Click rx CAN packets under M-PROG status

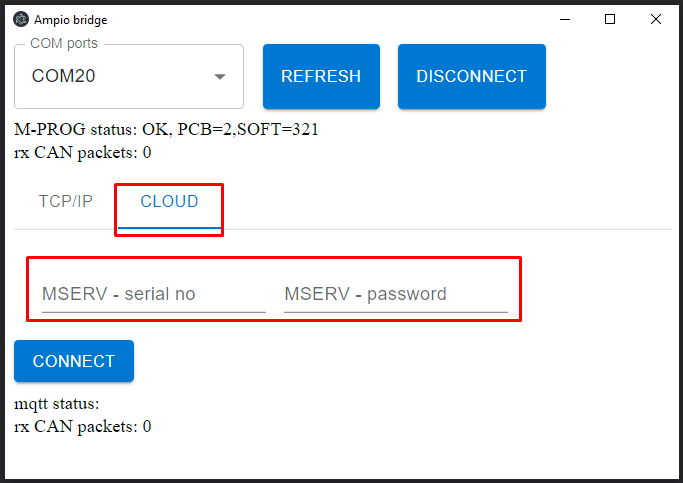[83, 152]
